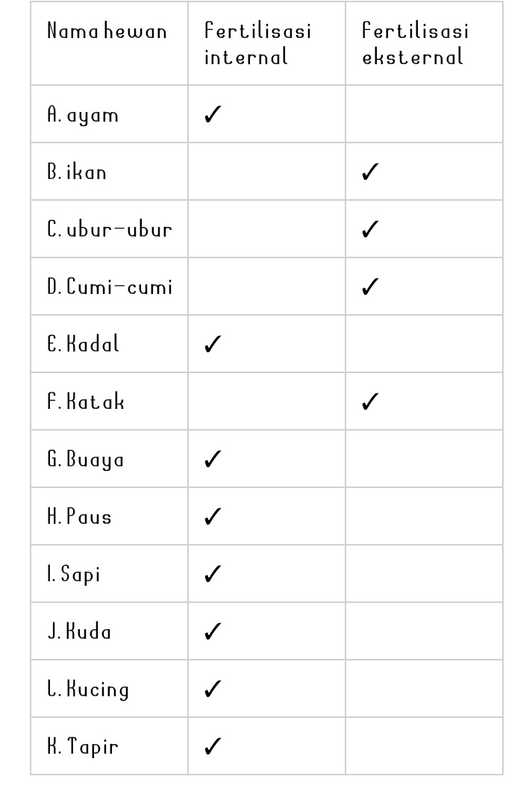Click the checkmark beside Kadal
This screenshot has height=791, width=532.
(x=213, y=345)
